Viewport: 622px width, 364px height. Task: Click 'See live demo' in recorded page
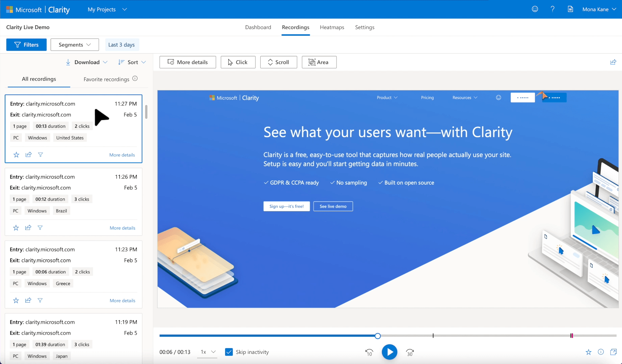pos(333,206)
